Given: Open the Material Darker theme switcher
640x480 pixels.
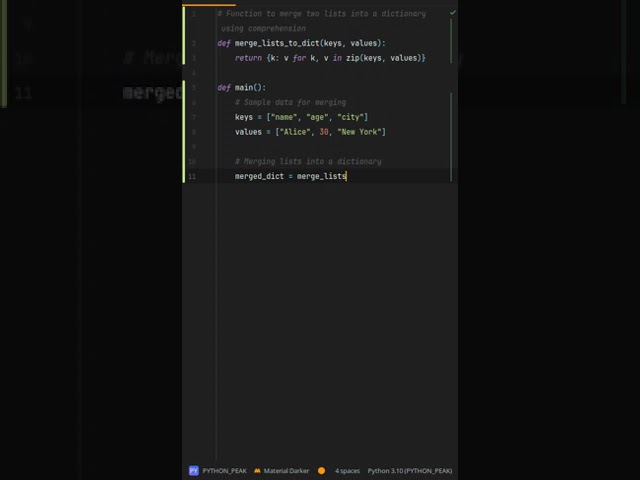Looking at the screenshot, I should coord(286,471).
